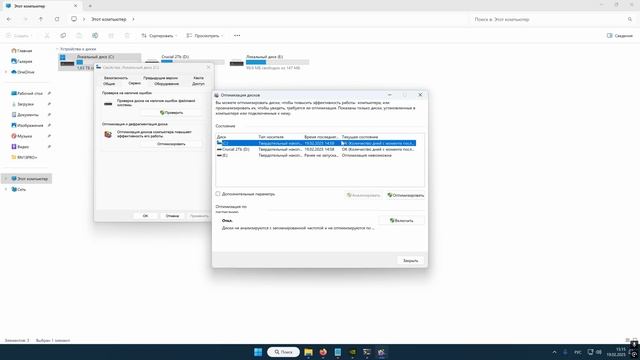Viewport: 640px width, 360px height.
Task: Open the terminal icon on taskbar
Action: 367,352
